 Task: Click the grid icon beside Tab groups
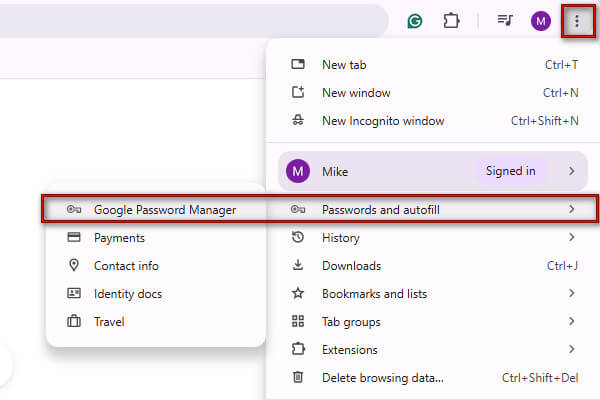pyautogui.click(x=298, y=321)
